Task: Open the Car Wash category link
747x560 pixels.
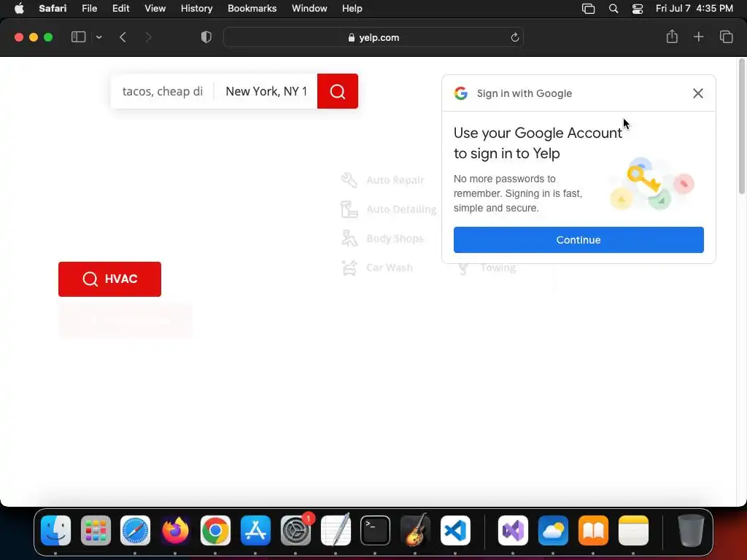Action: pyautogui.click(x=390, y=268)
